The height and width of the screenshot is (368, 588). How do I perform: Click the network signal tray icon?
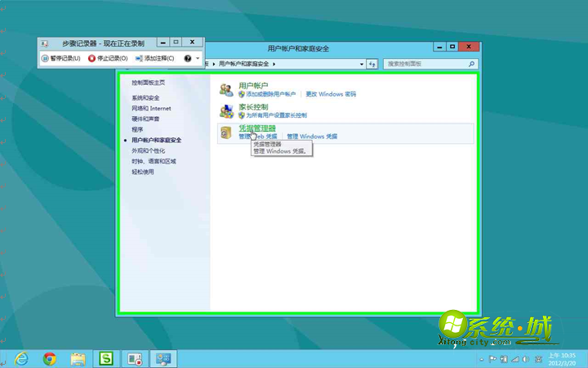point(515,359)
